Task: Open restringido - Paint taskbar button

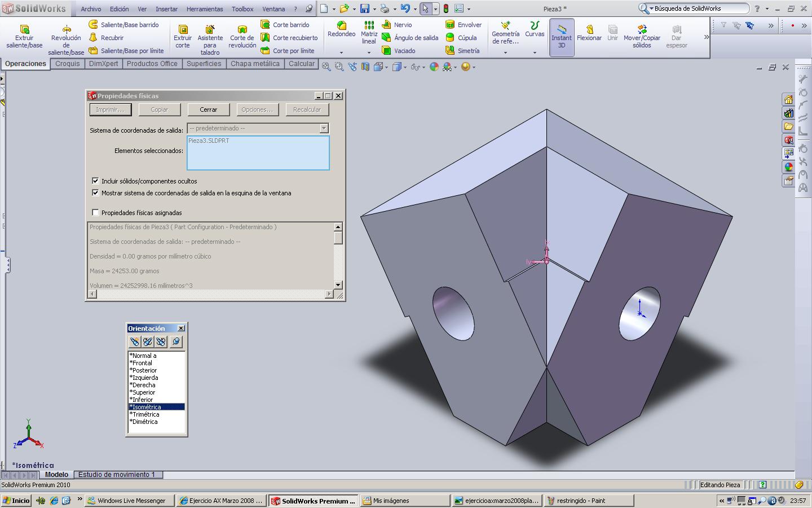Action: pyautogui.click(x=589, y=501)
